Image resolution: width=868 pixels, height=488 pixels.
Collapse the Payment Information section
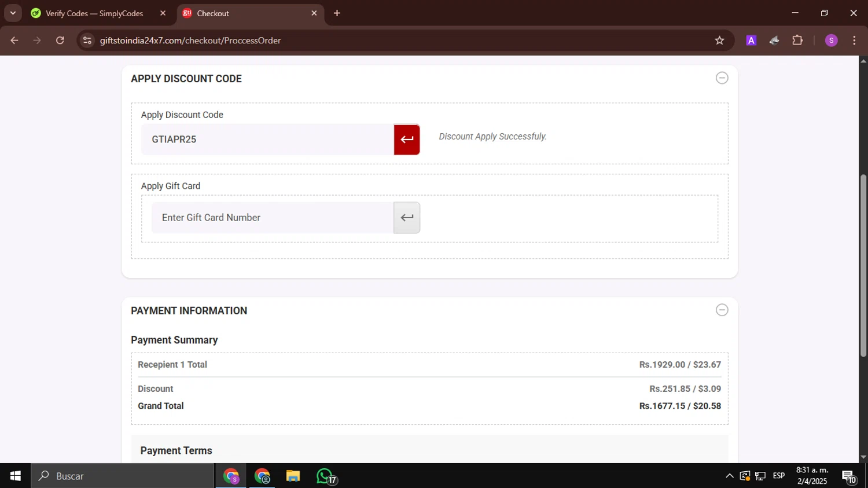point(722,310)
